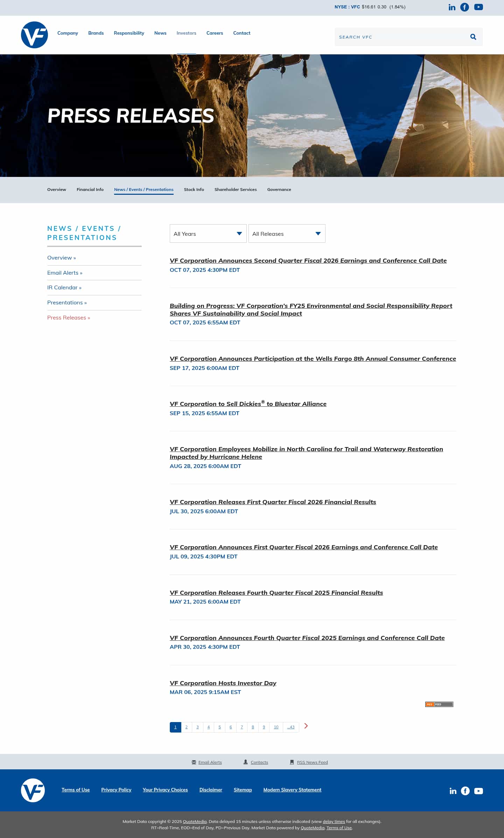504x838 pixels.
Task: Open Press Releases sidebar link
Action: pos(69,318)
